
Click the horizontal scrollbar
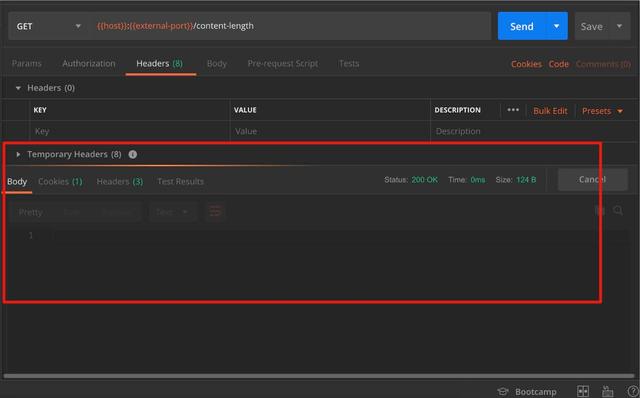pyautogui.click(x=319, y=376)
